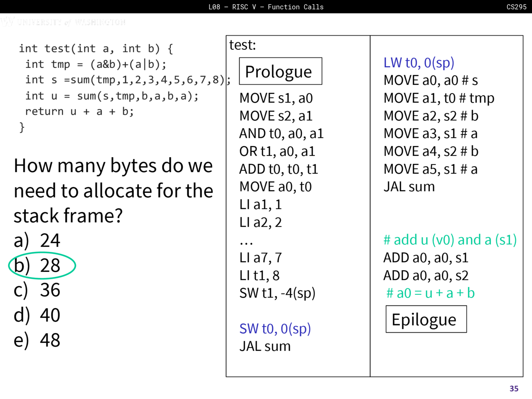Choose answer option d) 40
The image size is (532, 399).
pyautogui.click(x=37, y=315)
